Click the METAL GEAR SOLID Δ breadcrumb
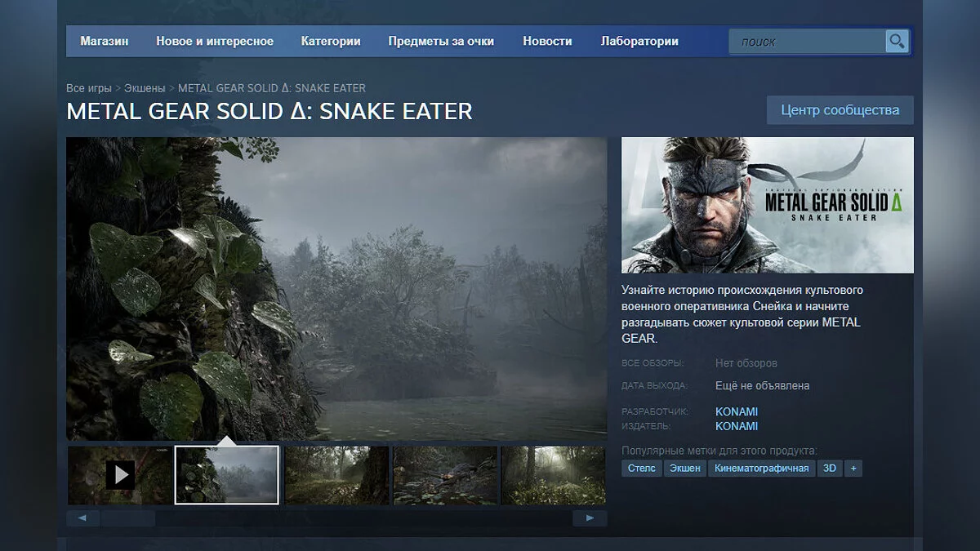The height and width of the screenshot is (551, 980). pos(272,87)
